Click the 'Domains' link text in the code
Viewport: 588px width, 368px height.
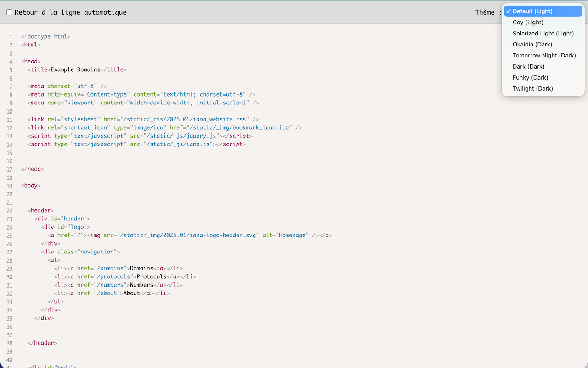click(x=141, y=268)
